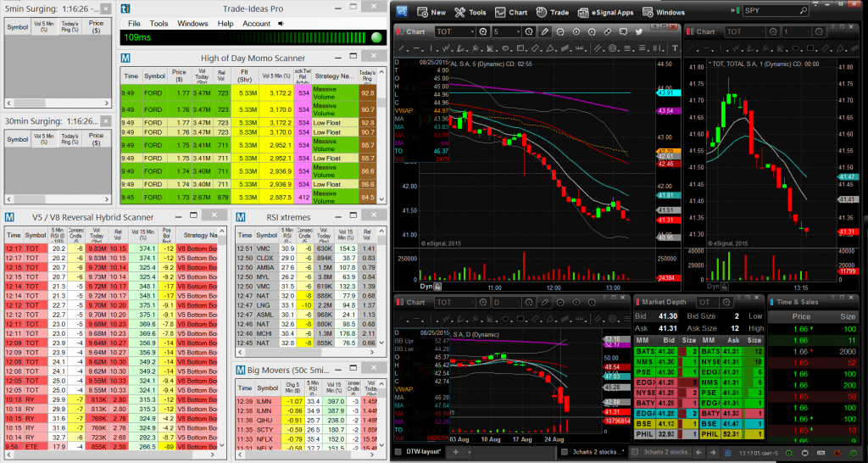Open the TOT symbol dropdown in the daily chart
868x463 pixels.
[x=473, y=303]
